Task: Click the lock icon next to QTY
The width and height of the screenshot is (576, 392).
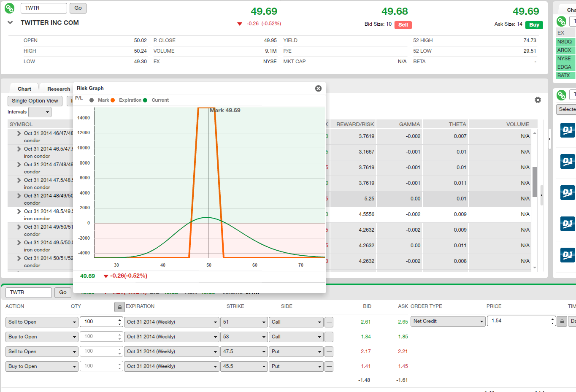Action: coord(119,307)
